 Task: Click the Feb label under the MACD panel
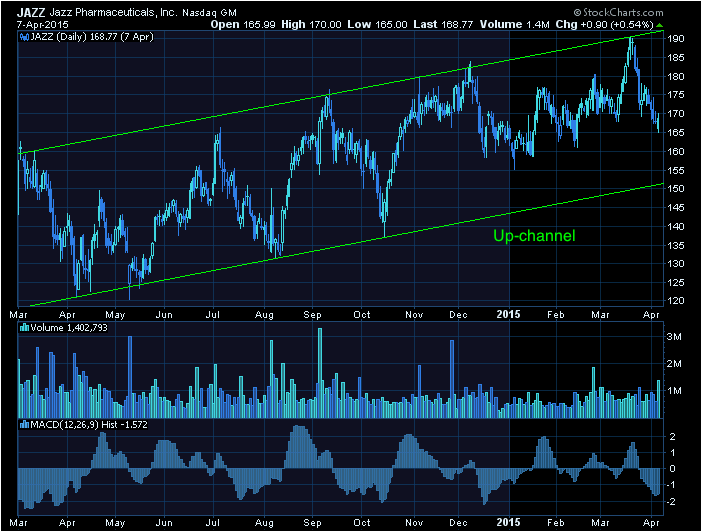(x=556, y=523)
